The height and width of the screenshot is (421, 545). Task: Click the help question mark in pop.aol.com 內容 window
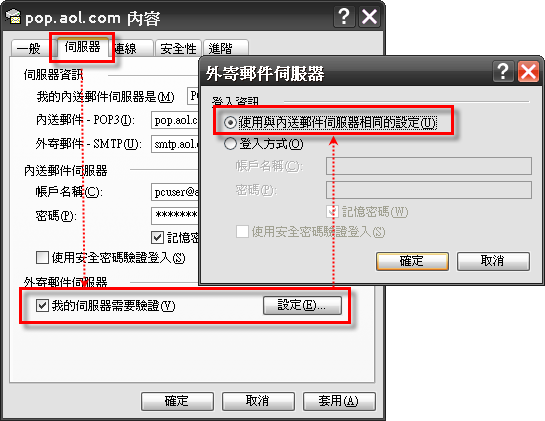344,16
